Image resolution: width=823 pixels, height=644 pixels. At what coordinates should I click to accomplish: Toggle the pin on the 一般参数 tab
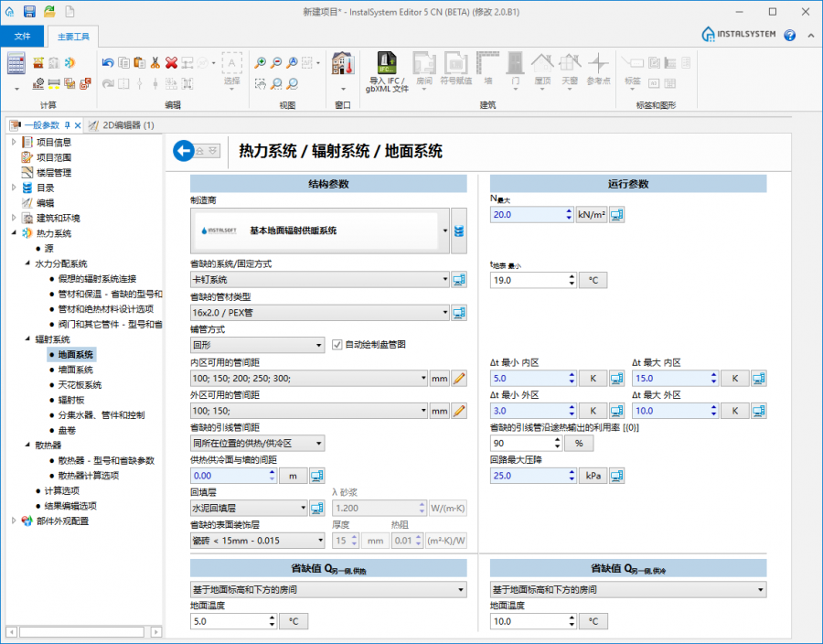(67, 125)
